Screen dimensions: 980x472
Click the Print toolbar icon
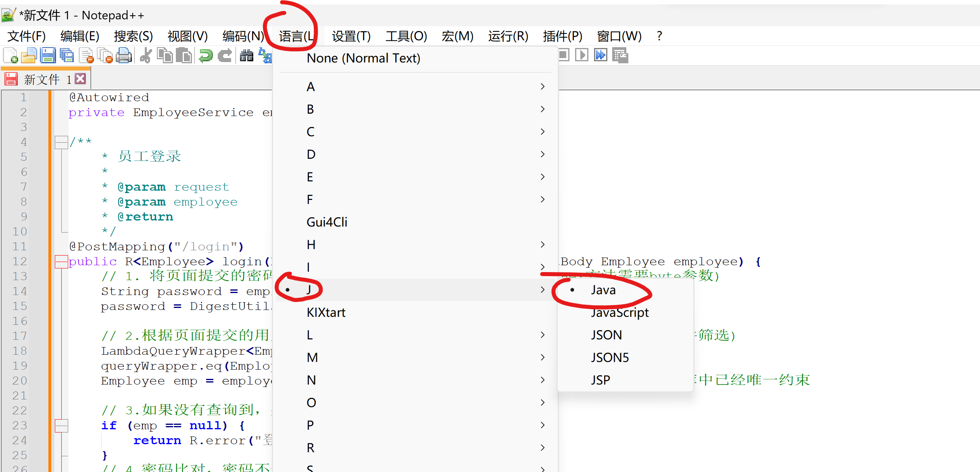point(124,55)
